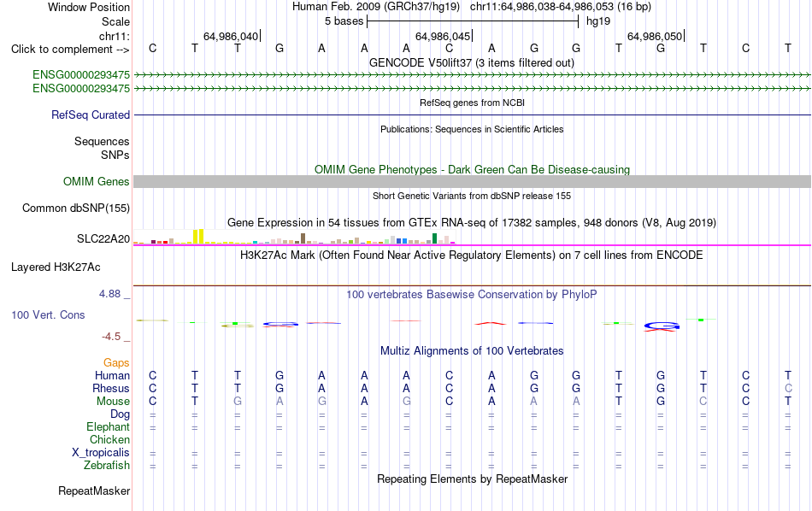Click 'Click to complement -->' label
812x511 pixels.
pyautogui.click(x=70, y=50)
